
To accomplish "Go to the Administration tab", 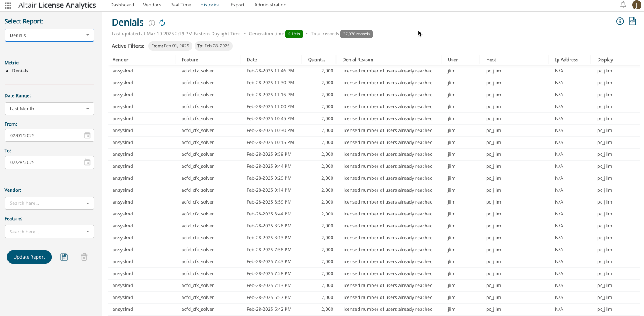I will [270, 5].
